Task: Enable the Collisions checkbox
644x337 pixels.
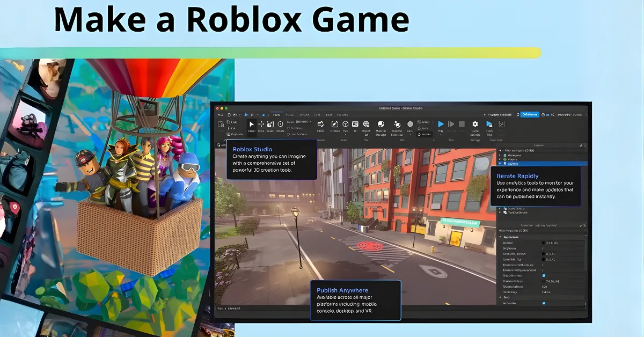Action: 289,128
